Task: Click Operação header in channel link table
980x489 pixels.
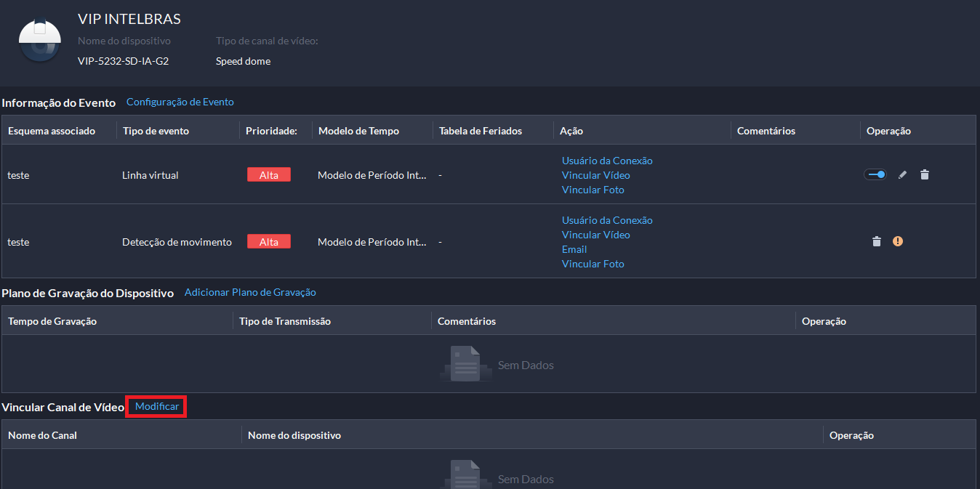Action: click(852, 435)
